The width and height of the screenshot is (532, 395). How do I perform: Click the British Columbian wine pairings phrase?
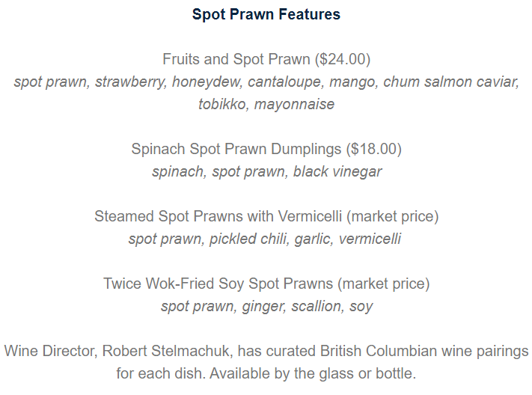pyautogui.click(x=424, y=351)
